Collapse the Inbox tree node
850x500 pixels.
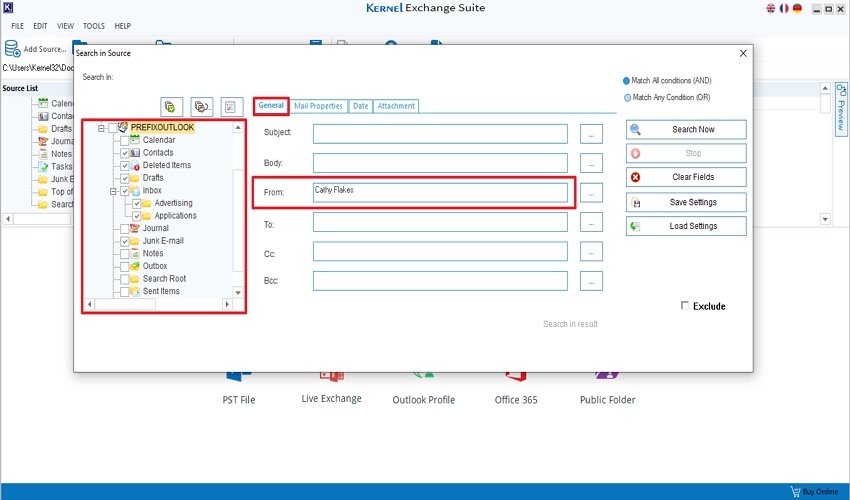113,191
